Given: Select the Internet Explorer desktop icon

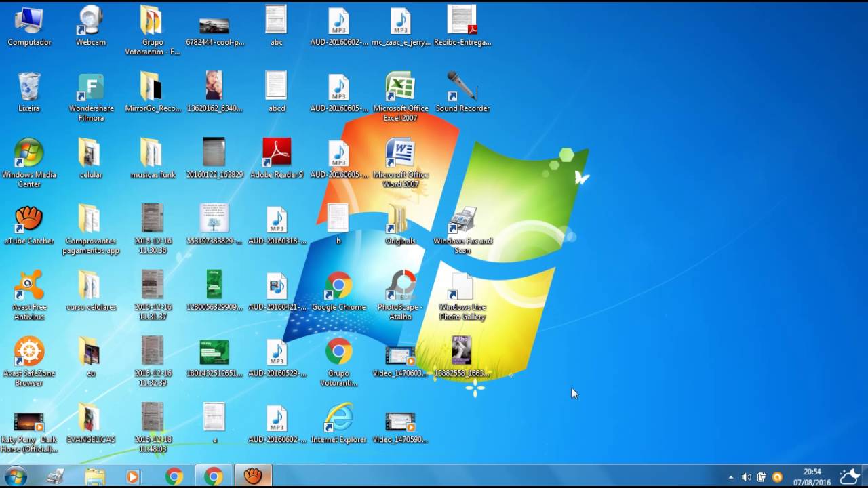Looking at the screenshot, I should click(x=338, y=423).
